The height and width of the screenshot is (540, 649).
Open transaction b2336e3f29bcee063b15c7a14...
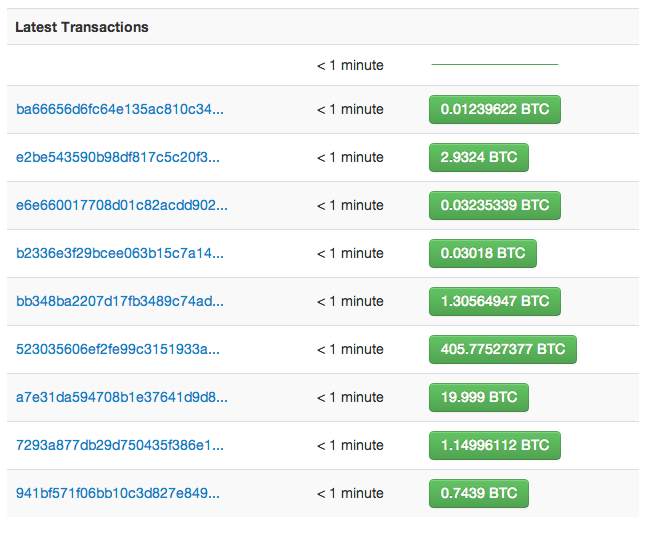click(120, 253)
